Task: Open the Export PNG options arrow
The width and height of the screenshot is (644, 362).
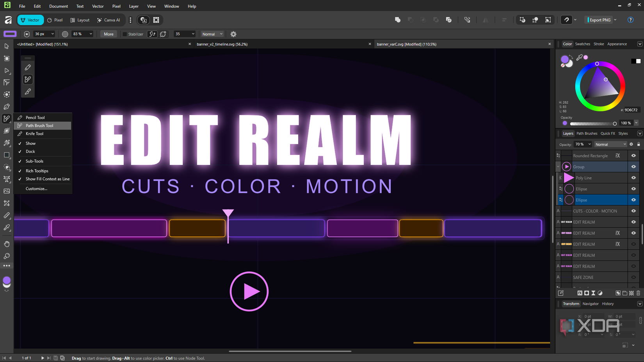Action: [x=615, y=20]
